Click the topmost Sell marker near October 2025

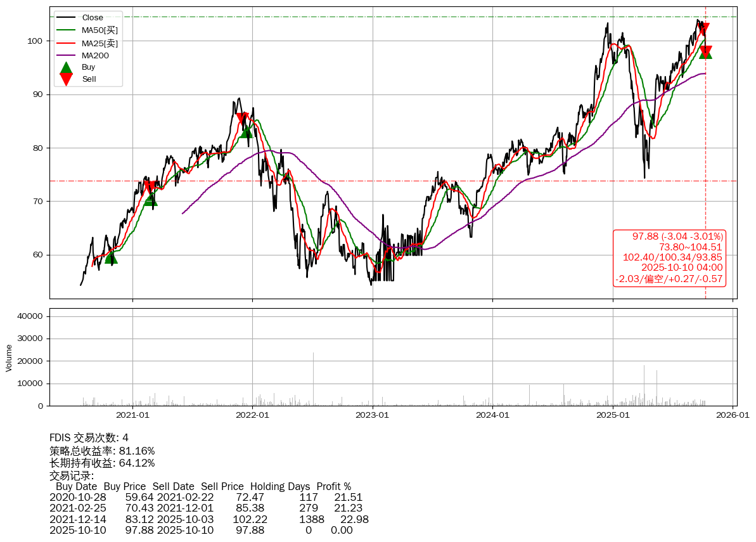[x=703, y=29]
